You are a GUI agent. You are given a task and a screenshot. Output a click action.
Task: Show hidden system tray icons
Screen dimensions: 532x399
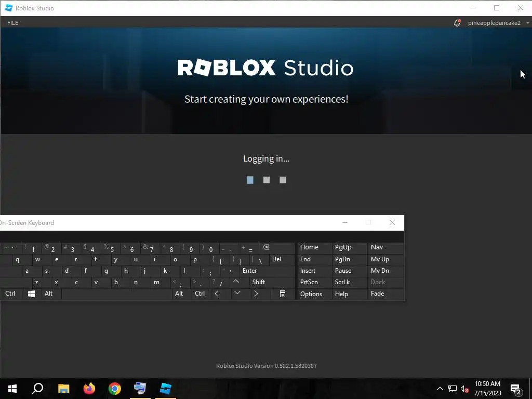(x=440, y=389)
